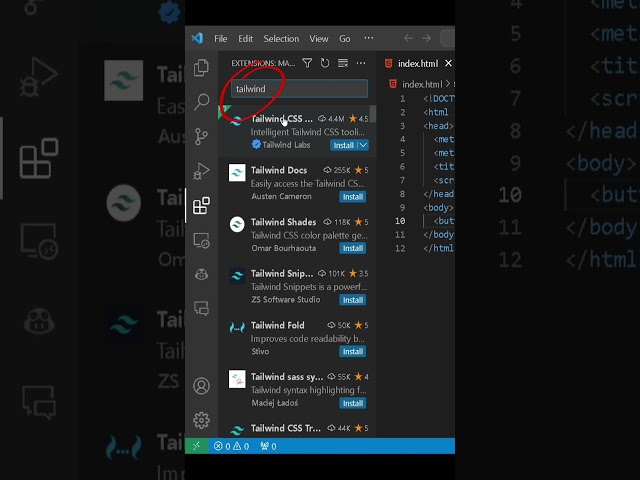The width and height of the screenshot is (640, 480).
Task: Expand the overflow menu bar ellipsis
Action: 369,38
